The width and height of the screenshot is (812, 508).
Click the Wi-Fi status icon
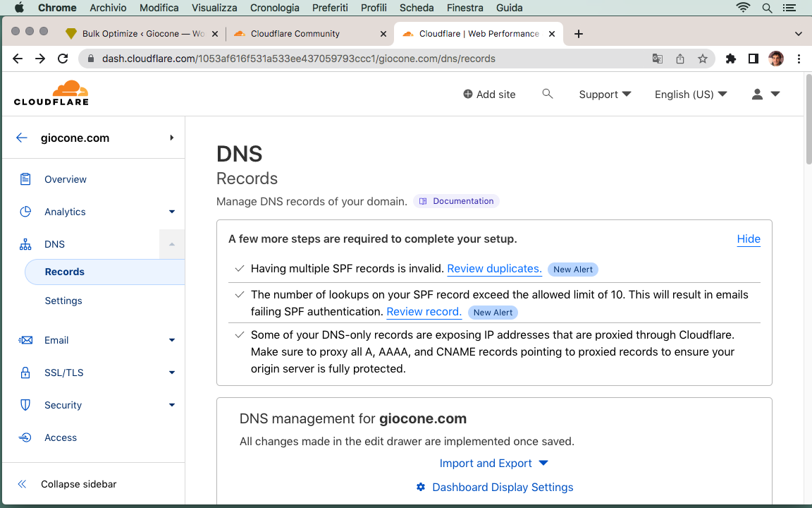743,7
